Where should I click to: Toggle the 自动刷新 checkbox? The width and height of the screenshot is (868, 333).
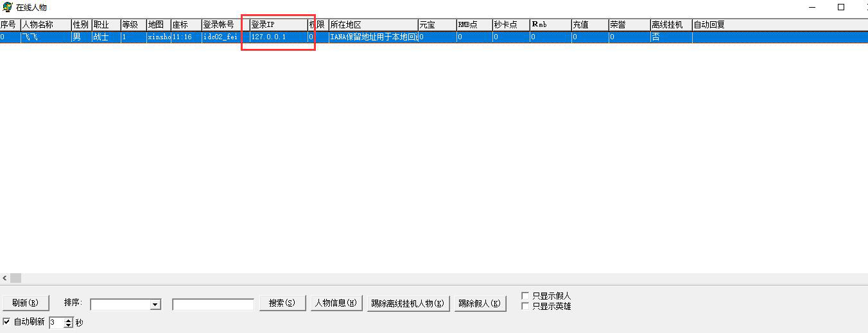coord(6,321)
